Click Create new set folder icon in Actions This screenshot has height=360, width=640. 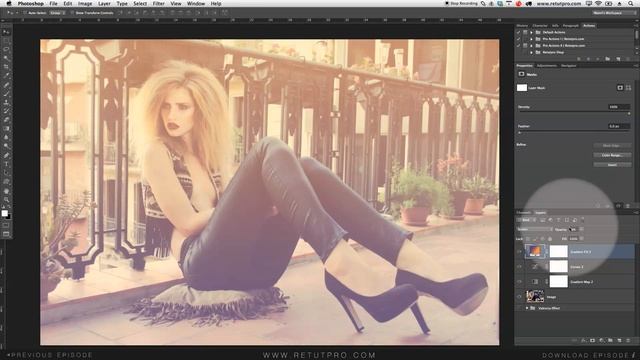[x=608, y=59]
